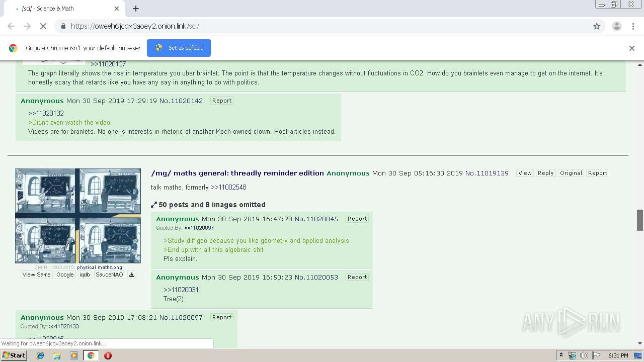Show hidden system tray icons
This screenshot has width=644, height=362.
(x=561, y=355)
